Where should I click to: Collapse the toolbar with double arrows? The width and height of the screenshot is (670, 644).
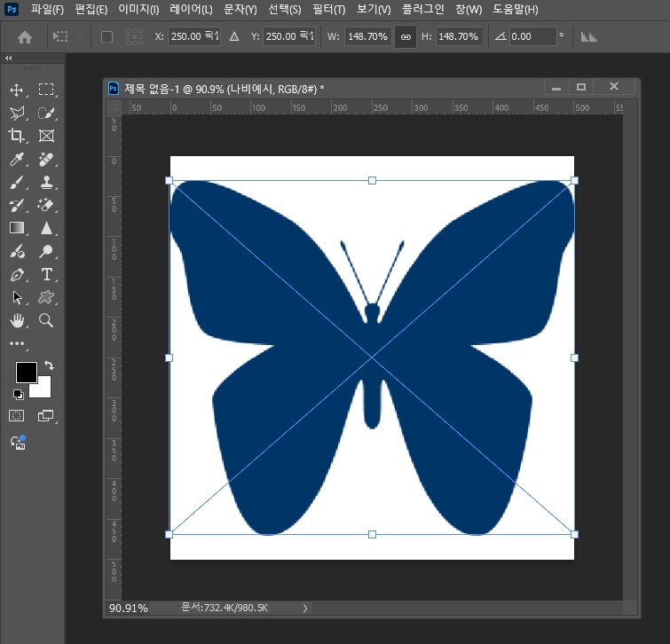(9, 58)
